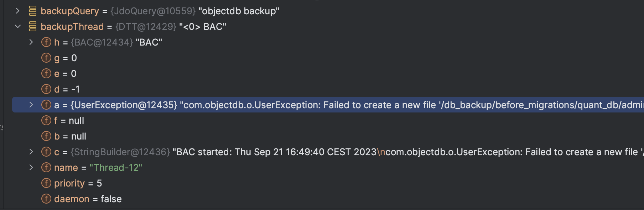Click the field icon next to h = BAC
Viewport: 644px width, 210px height.
pos(46,42)
